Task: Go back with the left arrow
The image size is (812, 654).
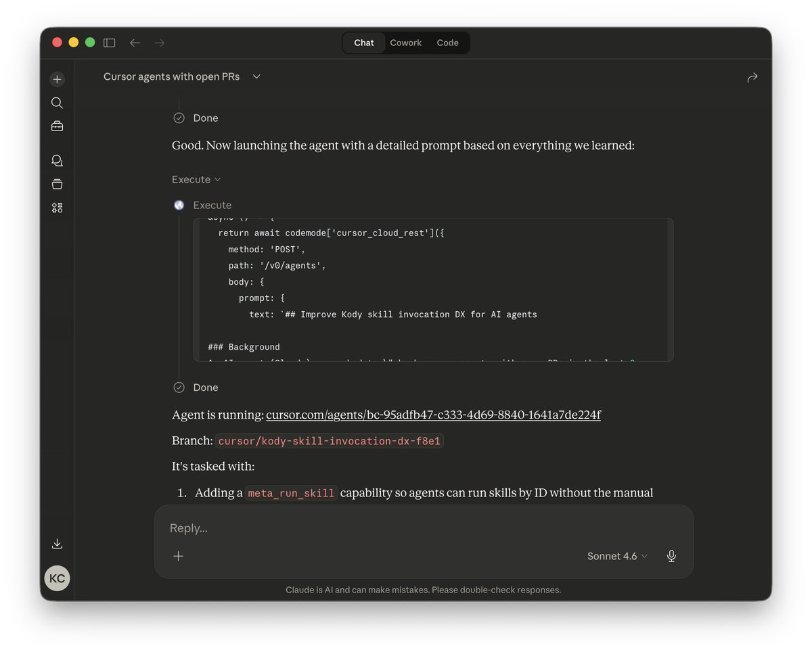Action: point(135,43)
